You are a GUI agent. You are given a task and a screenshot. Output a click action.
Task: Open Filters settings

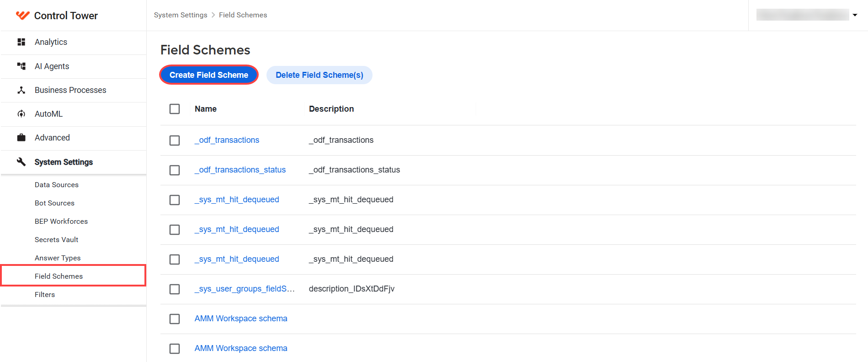tap(45, 295)
